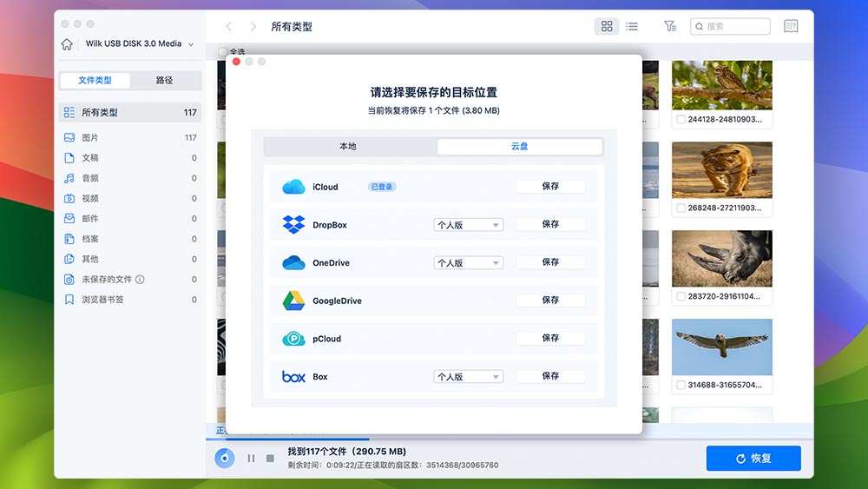The image size is (868, 489).
Task: Click the OneDrive cloud icon
Action: point(293,262)
